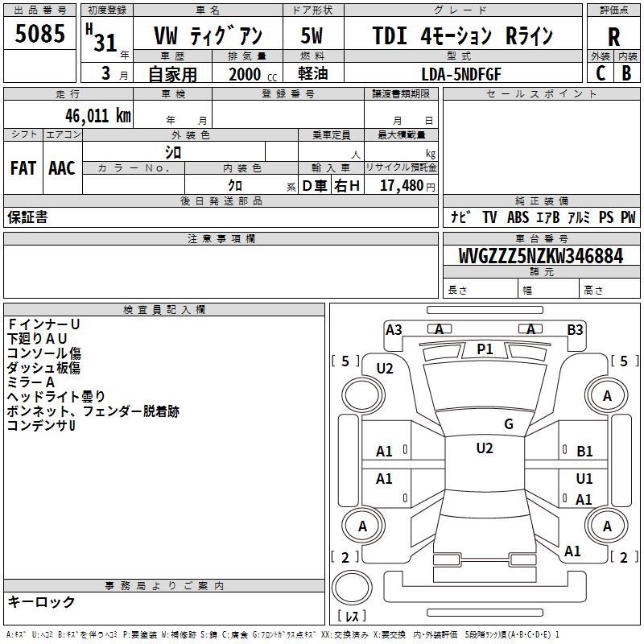Image resolution: width=644 pixels, height=644 pixels.
Task: Select the G windshield chip marker
Action: pyautogui.click(x=508, y=424)
